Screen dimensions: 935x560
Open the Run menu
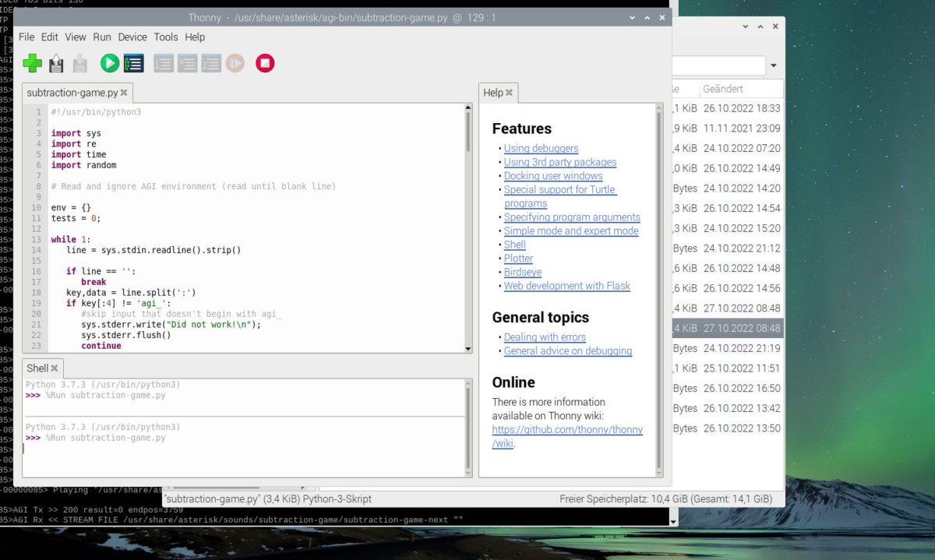pos(102,37)
